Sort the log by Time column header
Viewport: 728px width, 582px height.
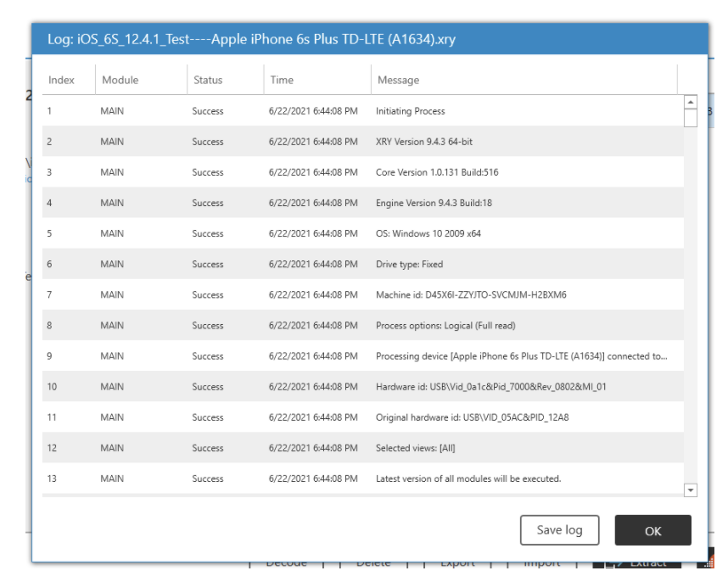(282, 80)
